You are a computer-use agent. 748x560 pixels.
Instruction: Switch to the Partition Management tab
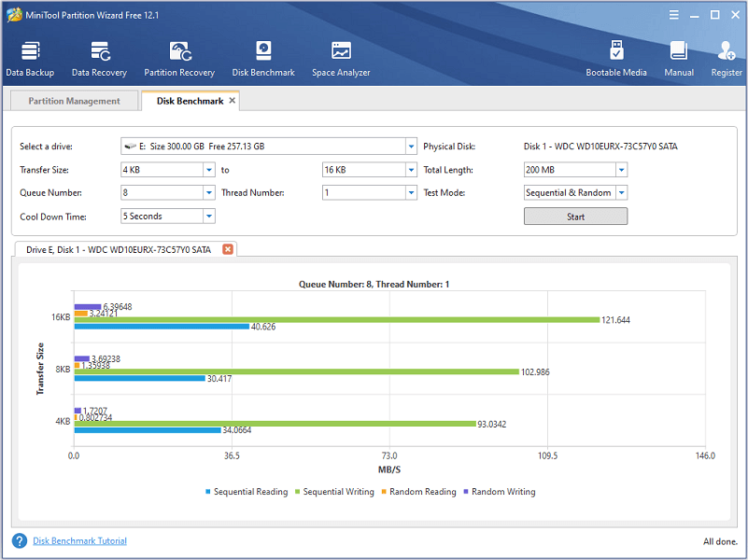click(x=74, y=101)
